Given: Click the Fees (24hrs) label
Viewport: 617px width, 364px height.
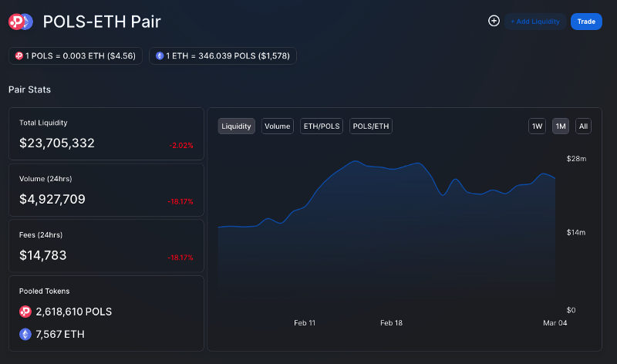Looking at the screenshot, I should [41, 235].
